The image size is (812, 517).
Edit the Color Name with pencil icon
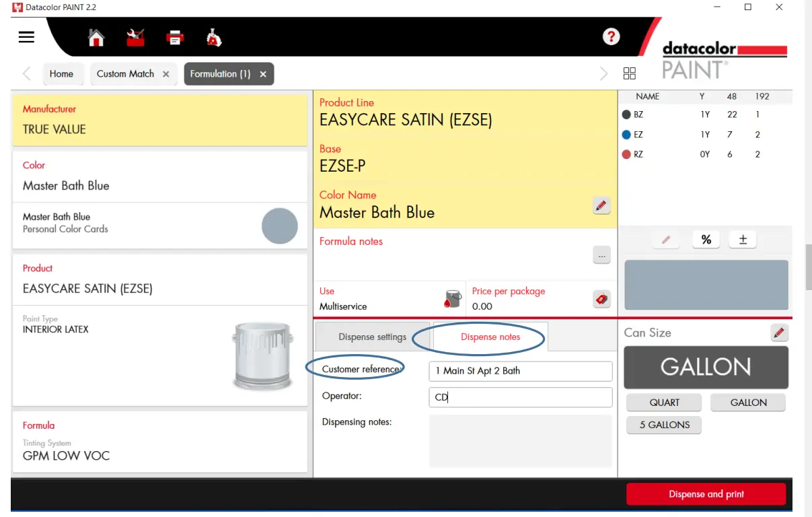pos(601,205)
